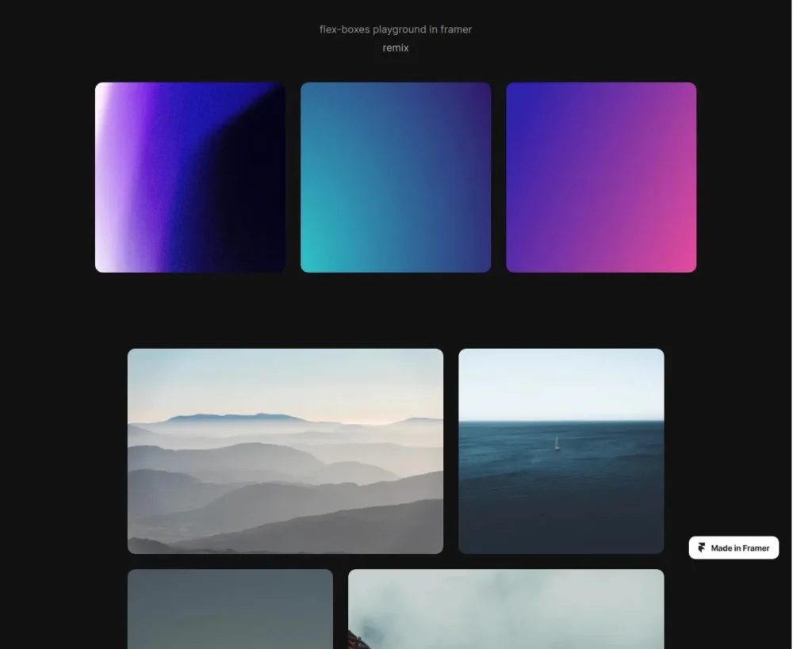The width and height of the screenshot is (812, 649).
Task: Open the misty mountains photo
Action: click(x=285, y=451)
